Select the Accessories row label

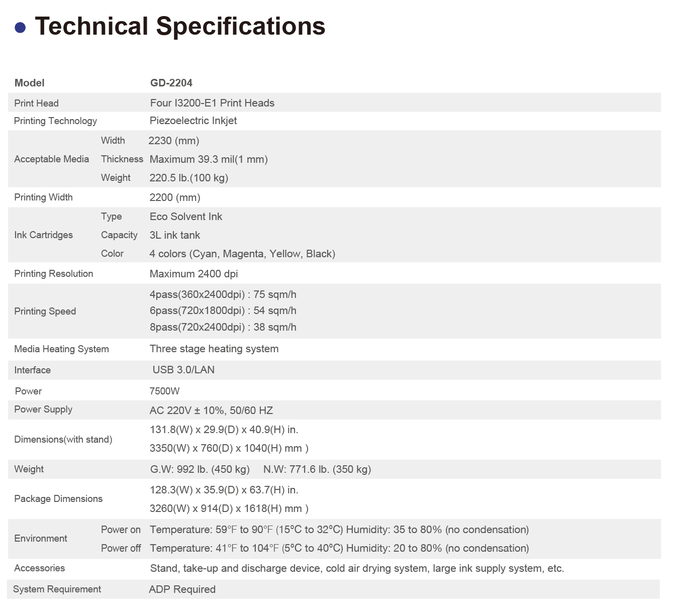click(x=39, y=568)
